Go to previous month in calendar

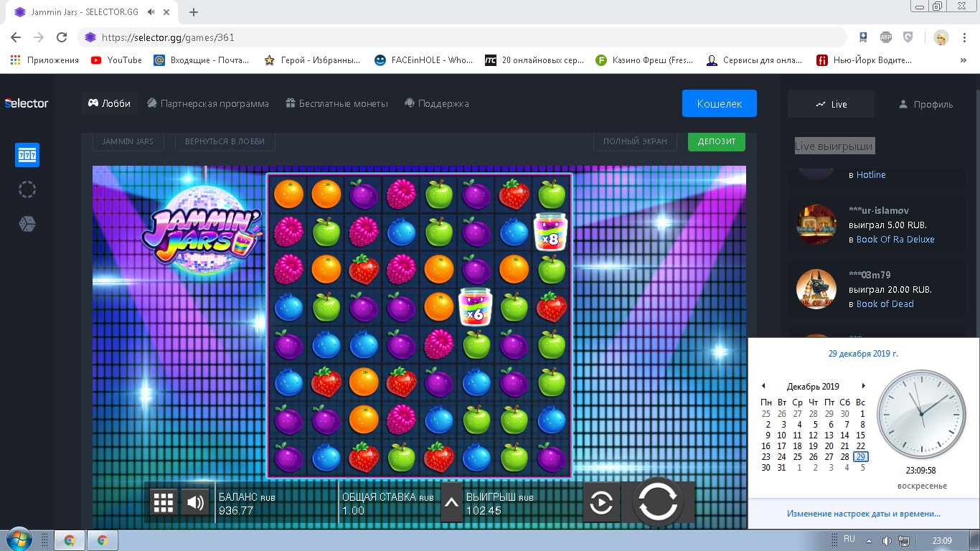tap(764, 386)
